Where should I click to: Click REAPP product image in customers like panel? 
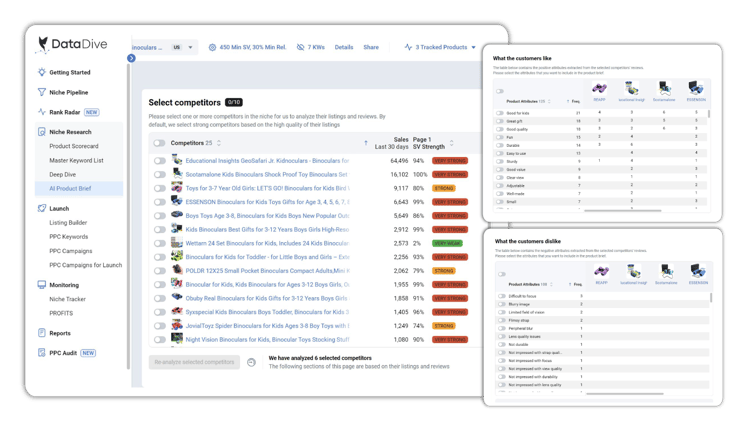tap(599, 88)
